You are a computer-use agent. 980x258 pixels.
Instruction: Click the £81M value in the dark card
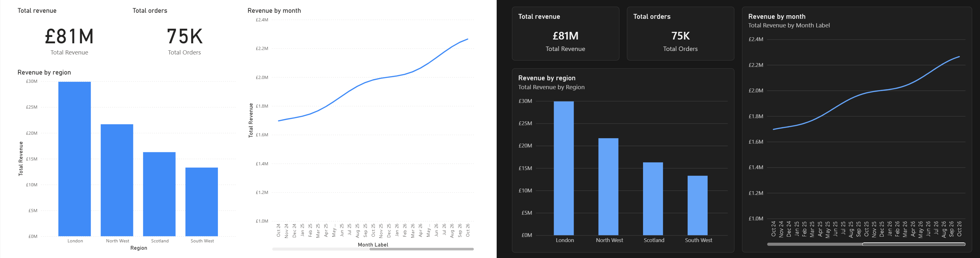click(565, 36)
